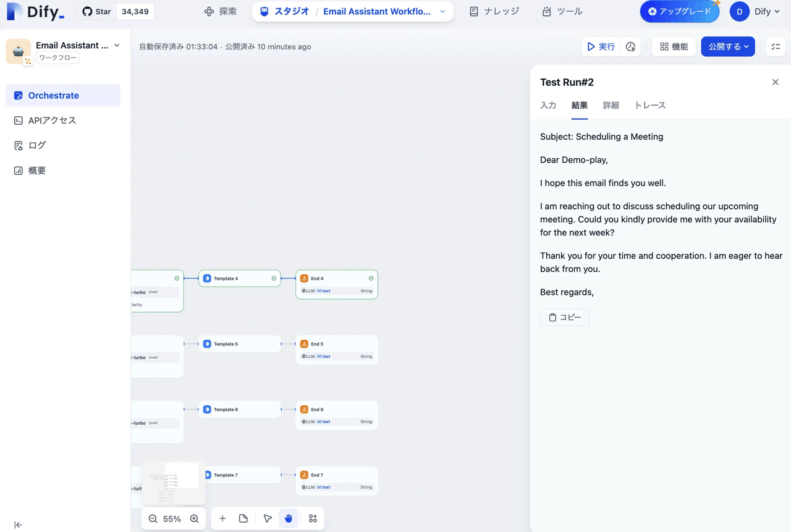Open the run history clock icon
This screenshot has height=532, width=791.
[630, 46]
